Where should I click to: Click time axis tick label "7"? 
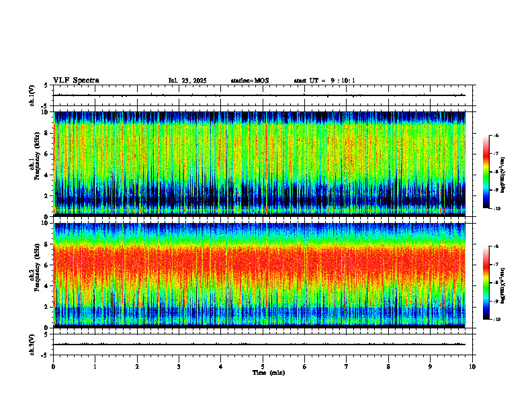pyautogui.click(x=347, y=367)
